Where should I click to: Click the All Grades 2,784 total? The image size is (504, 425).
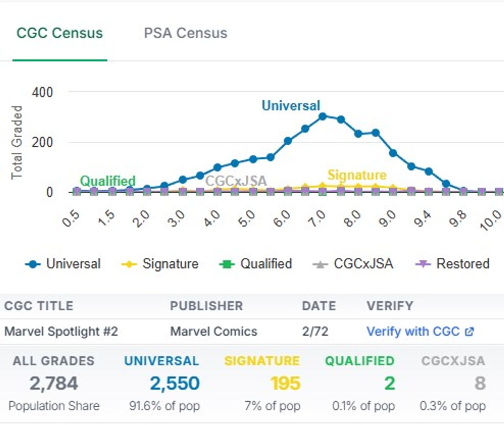click(54, 383)
